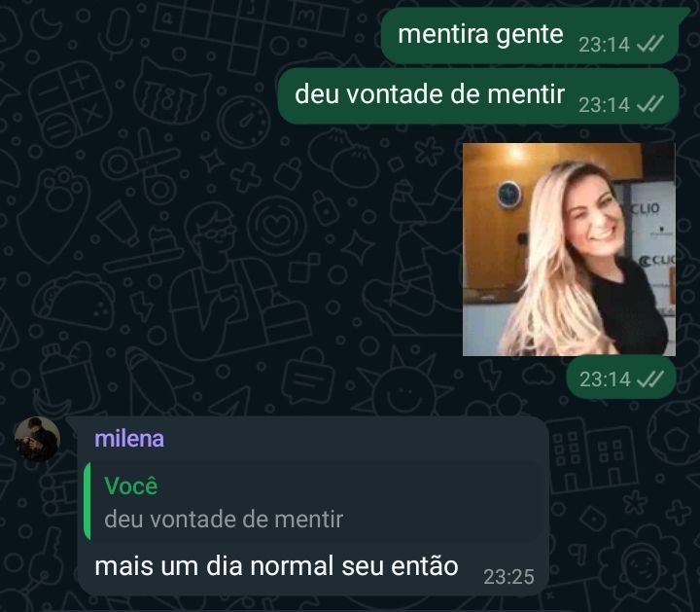Viewport: 700px width, 612px height.
Task: Click the quoted text "deu vontade de mentir"
Action: (x=224, y=520)
